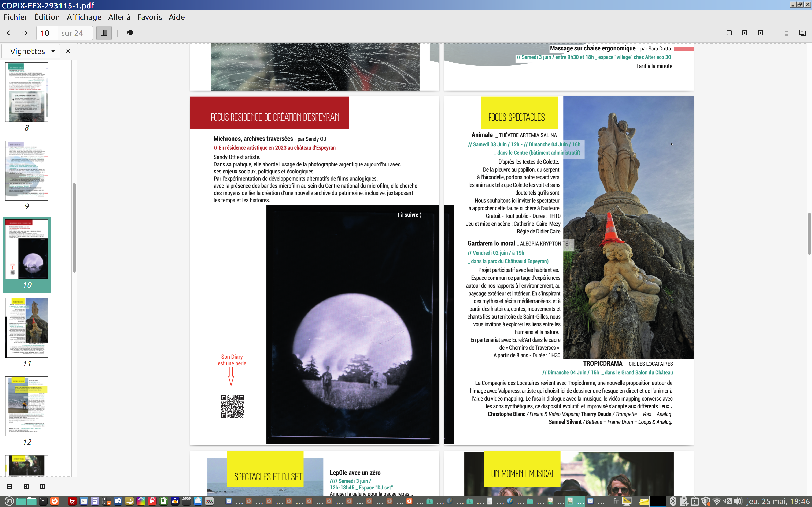Open the Aller à menu
The image size is (812, 507).
tap(119, 17)
